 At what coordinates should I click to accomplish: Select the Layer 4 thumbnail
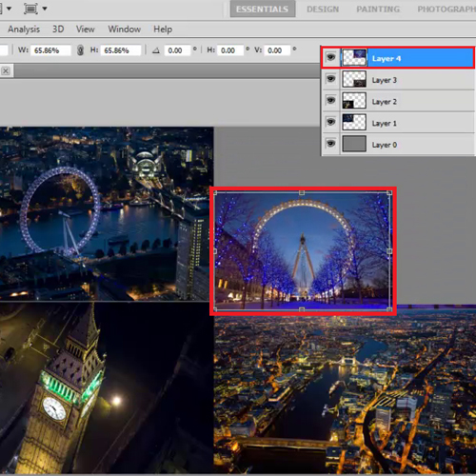[x=354, y=58]
